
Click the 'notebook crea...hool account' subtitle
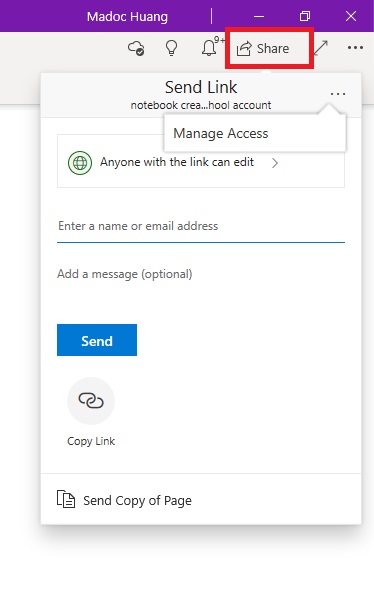(x=201, y=105)
